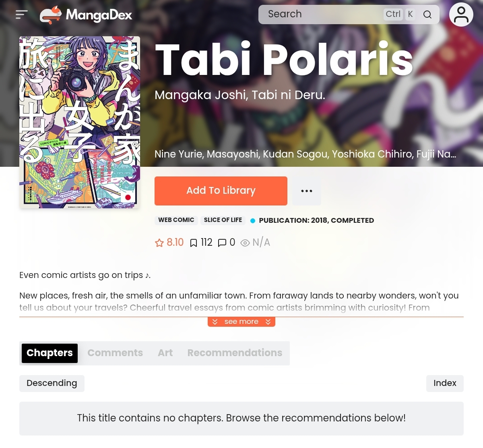The width and height of the screenshot is (483, 448).
Task: Click the MangaDex logo
Action: (86, 15)
